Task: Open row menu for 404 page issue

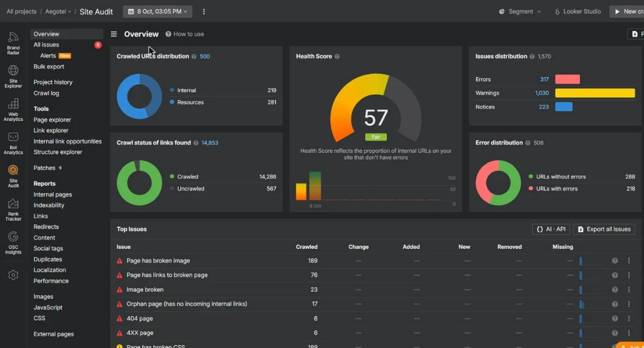Action: (628, 318)
